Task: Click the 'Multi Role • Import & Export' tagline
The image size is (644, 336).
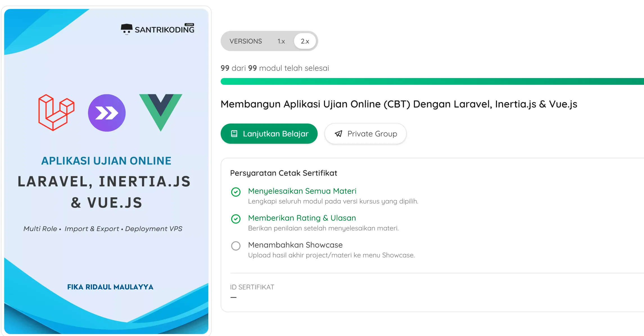Action: click(103, 229)
